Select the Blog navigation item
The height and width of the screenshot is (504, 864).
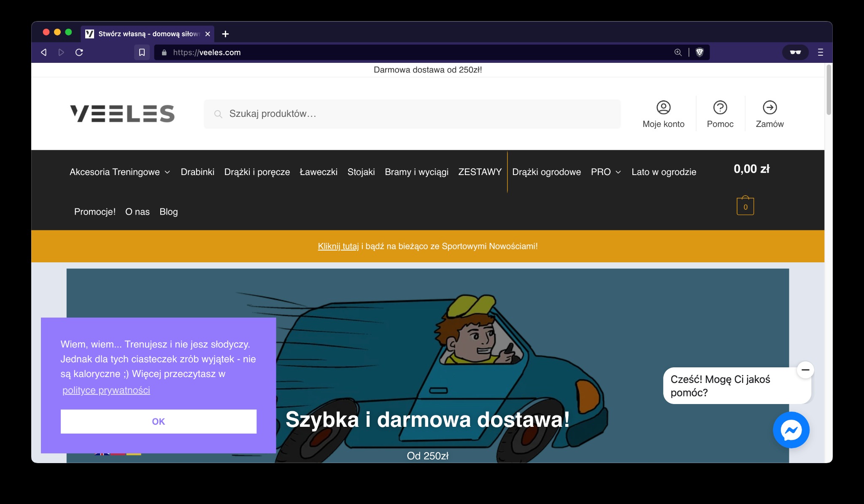[168, 212]
